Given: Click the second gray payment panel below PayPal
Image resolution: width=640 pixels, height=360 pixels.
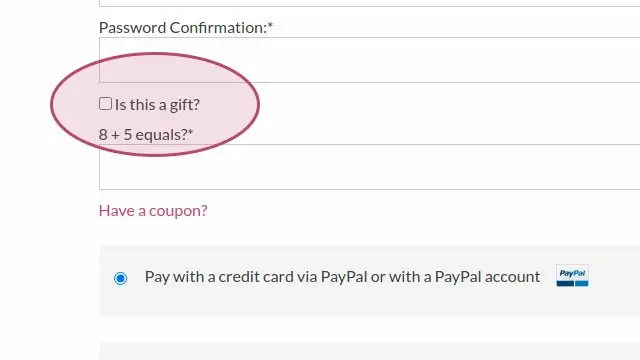Looking at the screenshot, I should [369, 351].
